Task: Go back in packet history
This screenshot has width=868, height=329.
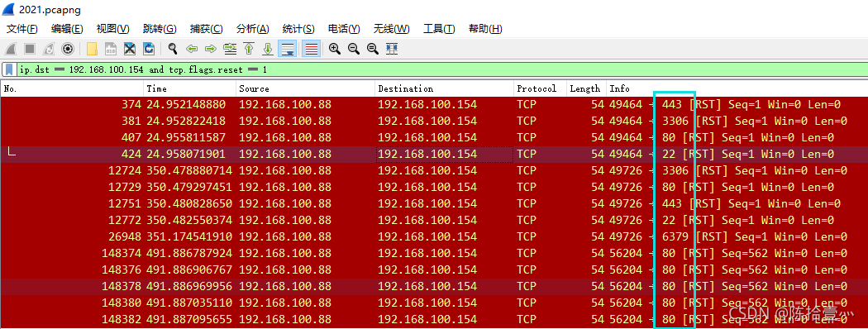Action: tap(192, 49)
